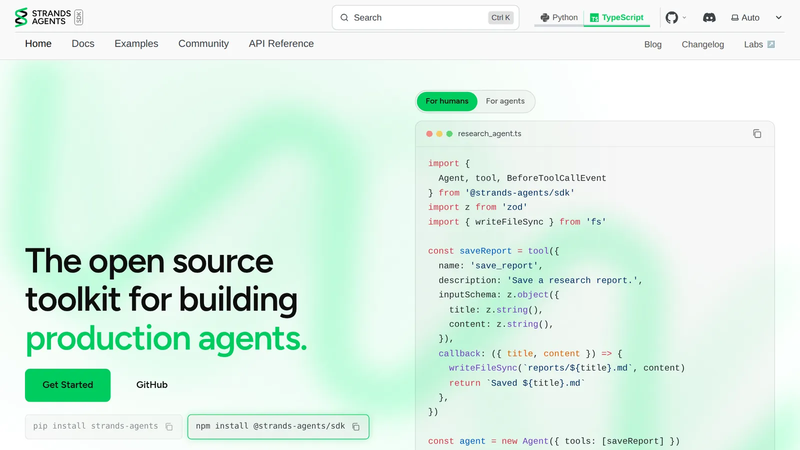Open the Home nav item
The height and width of the screenshot is (450, 800).
pyautogui.click(x=38, y=44)
